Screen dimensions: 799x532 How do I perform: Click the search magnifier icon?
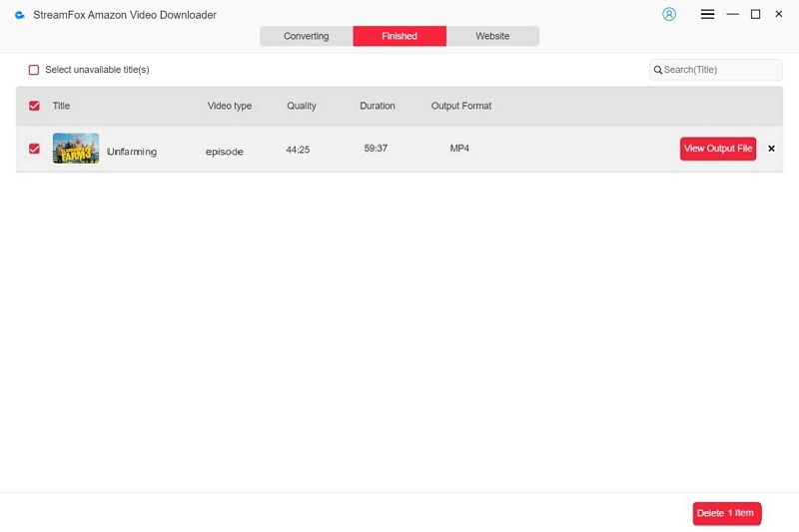click(658, 70)
